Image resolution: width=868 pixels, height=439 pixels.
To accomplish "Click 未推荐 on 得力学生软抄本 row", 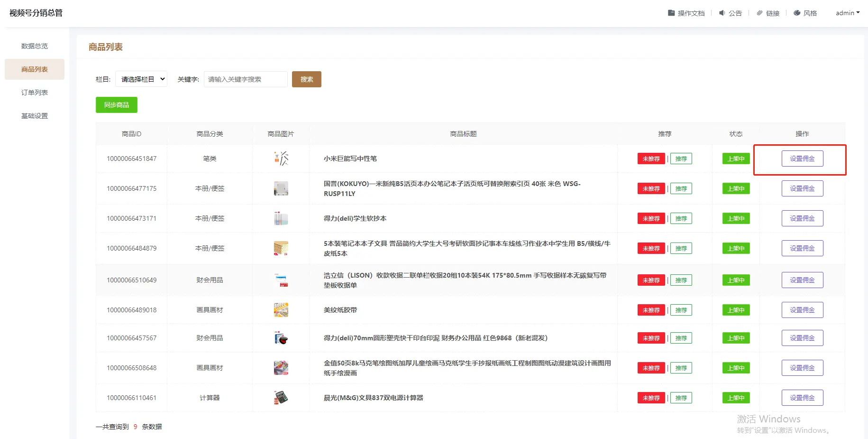I will click(651, 218).
